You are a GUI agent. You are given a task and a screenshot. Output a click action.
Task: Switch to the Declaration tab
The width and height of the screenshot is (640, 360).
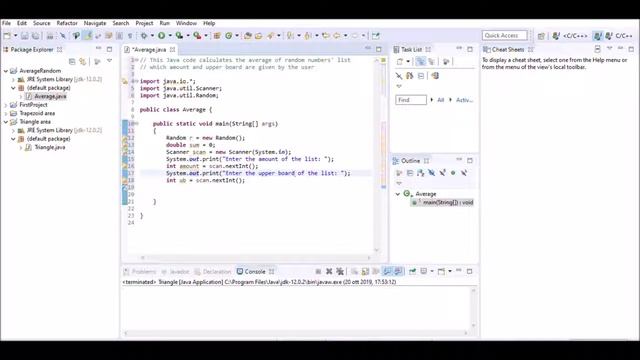click(213, 272)
